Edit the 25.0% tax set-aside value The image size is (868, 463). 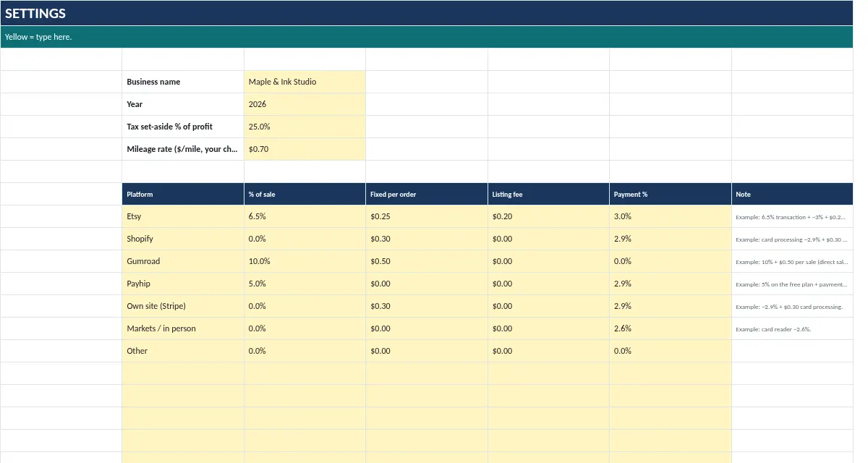click(x=305, y=127)
